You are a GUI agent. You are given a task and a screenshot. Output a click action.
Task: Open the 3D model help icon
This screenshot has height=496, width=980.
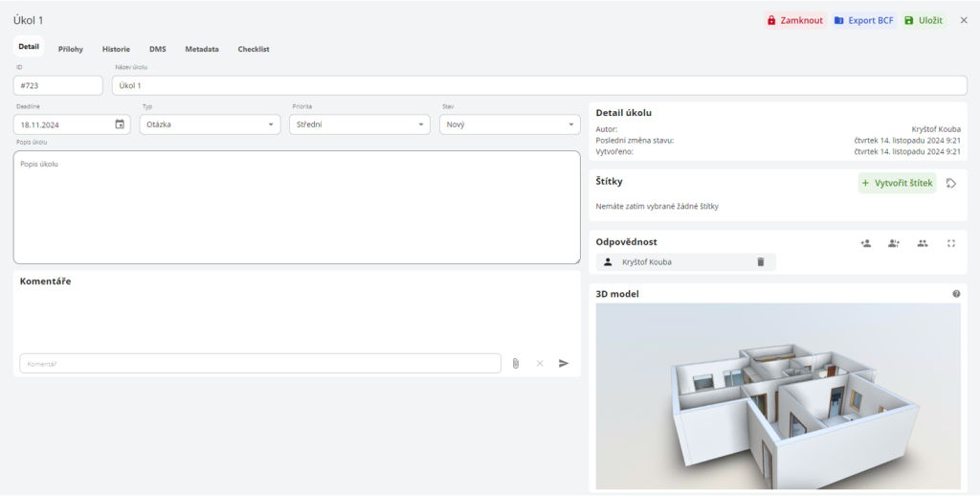click(956, 294)
